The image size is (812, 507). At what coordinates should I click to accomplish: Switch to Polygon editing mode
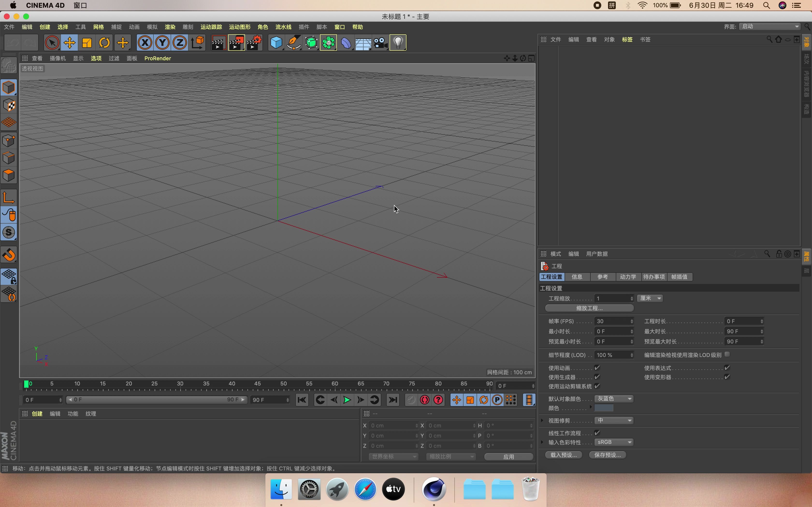(9, 175)
